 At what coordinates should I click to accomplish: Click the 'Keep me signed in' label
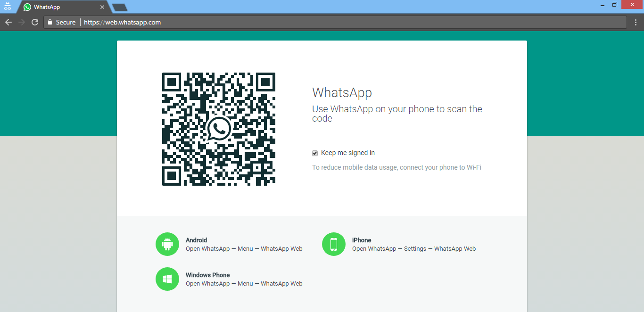coord(348,153)
